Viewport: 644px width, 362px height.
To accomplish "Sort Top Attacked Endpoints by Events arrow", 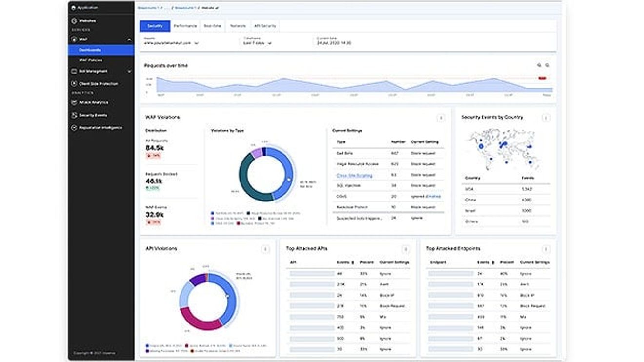I will [x=493, y=262].
